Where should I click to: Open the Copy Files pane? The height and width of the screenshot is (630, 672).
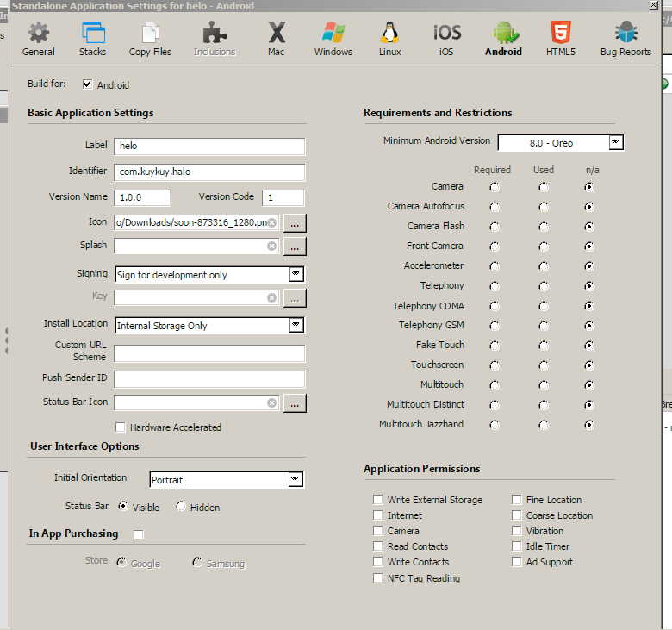click(151, 39)
